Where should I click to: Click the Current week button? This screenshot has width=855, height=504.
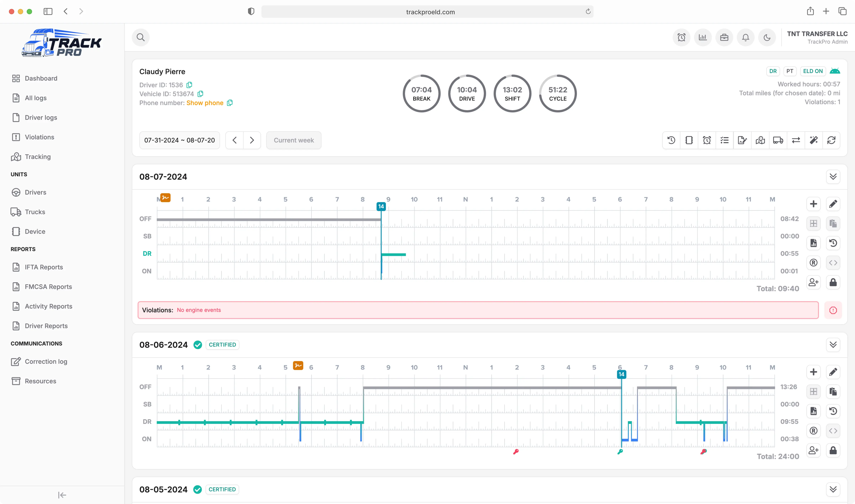[x=294, y=140]
